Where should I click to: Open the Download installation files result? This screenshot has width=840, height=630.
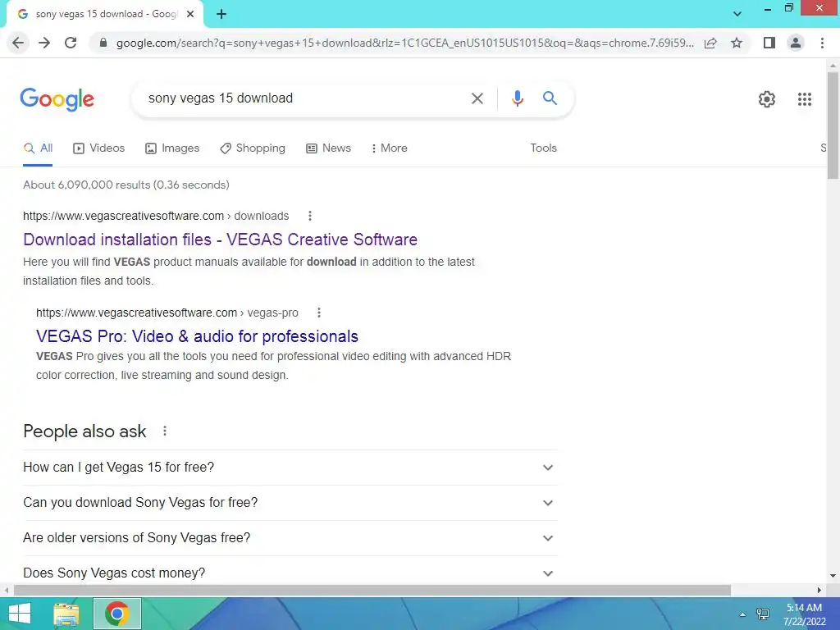point(220,240)
